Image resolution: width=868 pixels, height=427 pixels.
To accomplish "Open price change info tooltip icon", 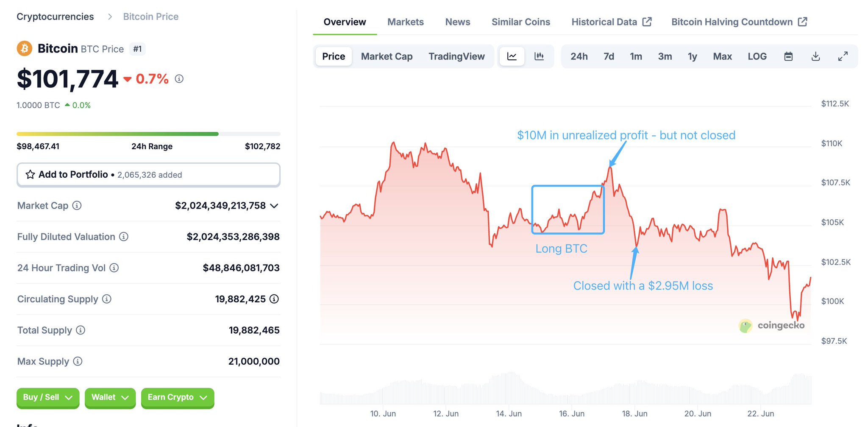I will [x=179, y=79].
